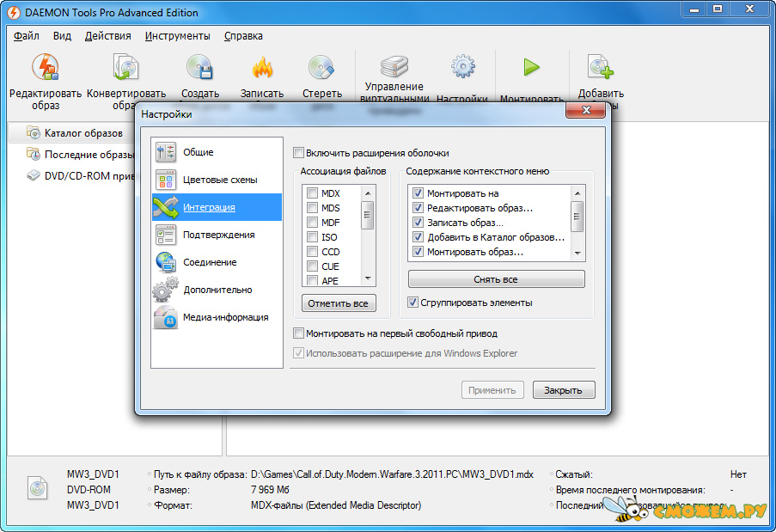Viewport: 776px width, 532px height.
Task: Select the Общие settings category icon
Action: pyautogui.click(x=166, y=152)
